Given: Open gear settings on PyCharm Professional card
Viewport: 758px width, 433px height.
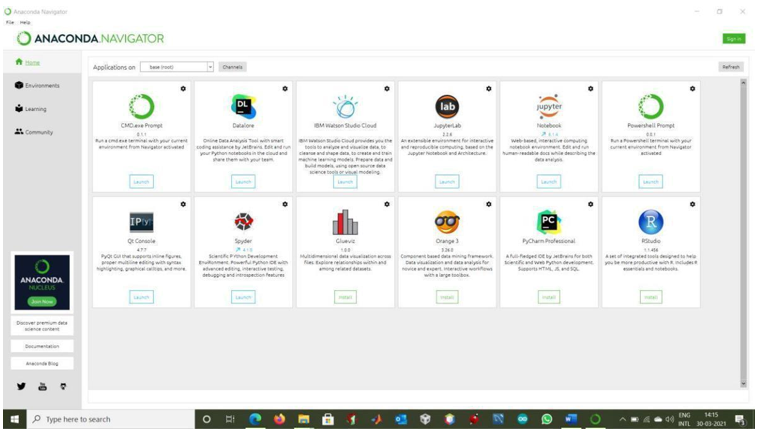Looking at the screenshot, I should click(x=591, y=204).
